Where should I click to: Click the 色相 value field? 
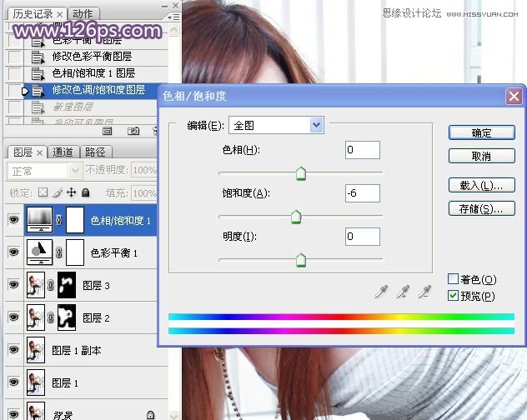coord(363,150)
